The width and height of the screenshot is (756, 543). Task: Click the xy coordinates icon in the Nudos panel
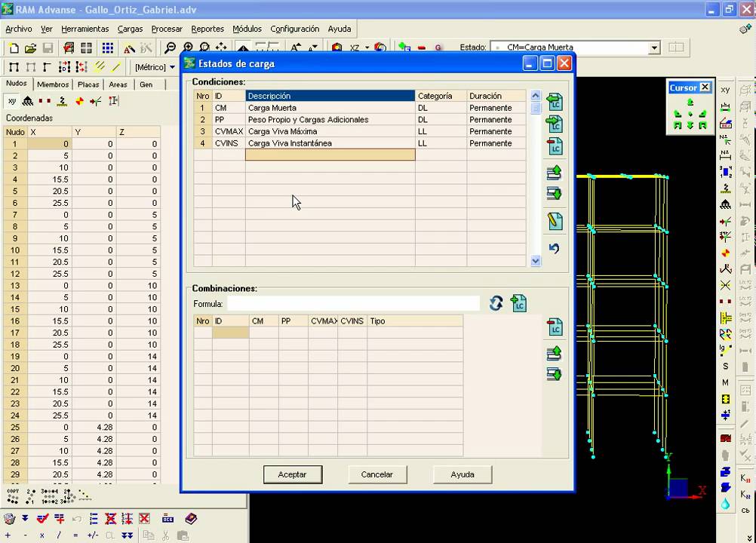[x=12, y=101]
